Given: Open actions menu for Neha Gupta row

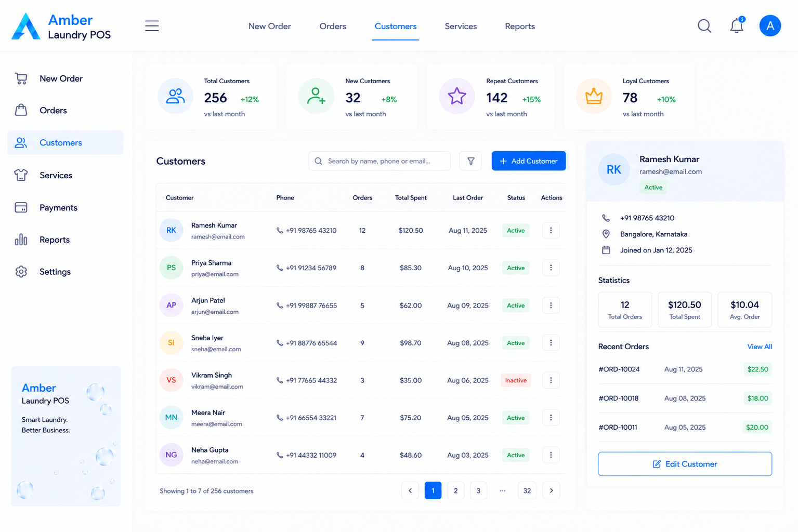Looking at the screenshot, I should click(x=551, y=455).
